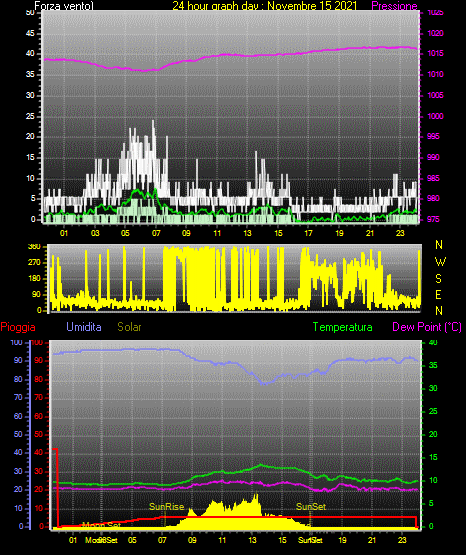Click the "Solar" legend label
Viewport: 466px width, 555px height.
(x=129, y=327)
